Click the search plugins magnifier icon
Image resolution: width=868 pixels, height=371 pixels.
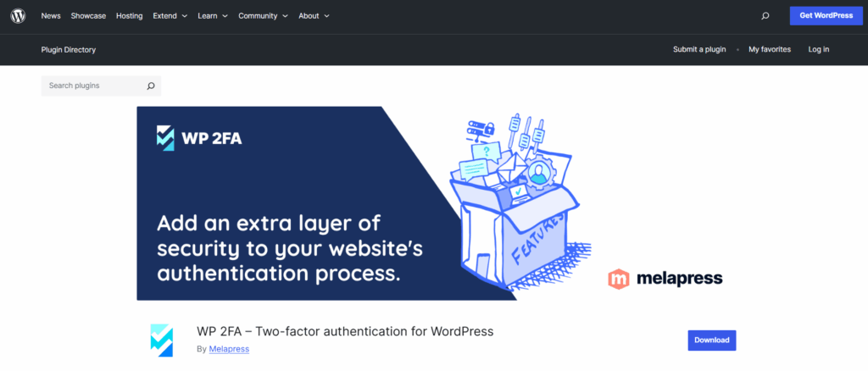150,86
